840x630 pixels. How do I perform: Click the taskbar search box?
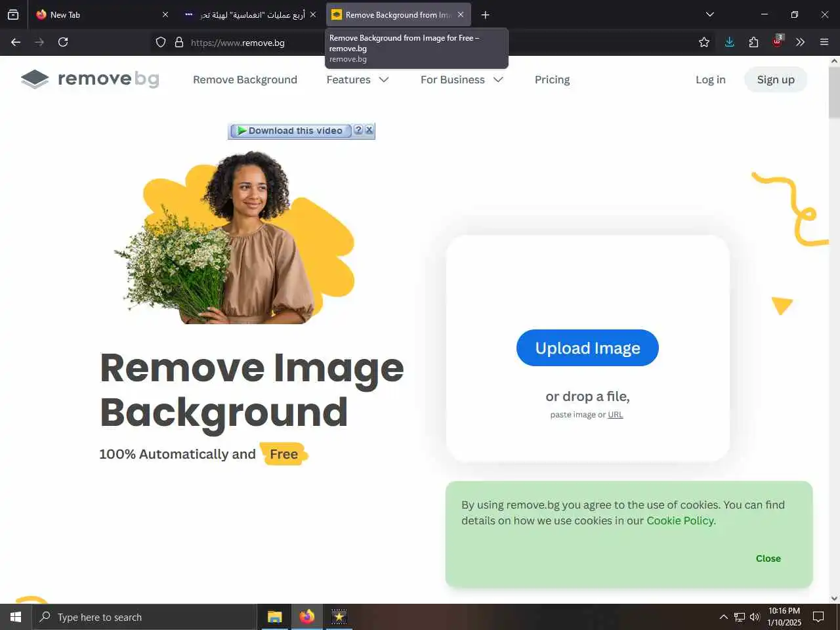pos(144,617)
